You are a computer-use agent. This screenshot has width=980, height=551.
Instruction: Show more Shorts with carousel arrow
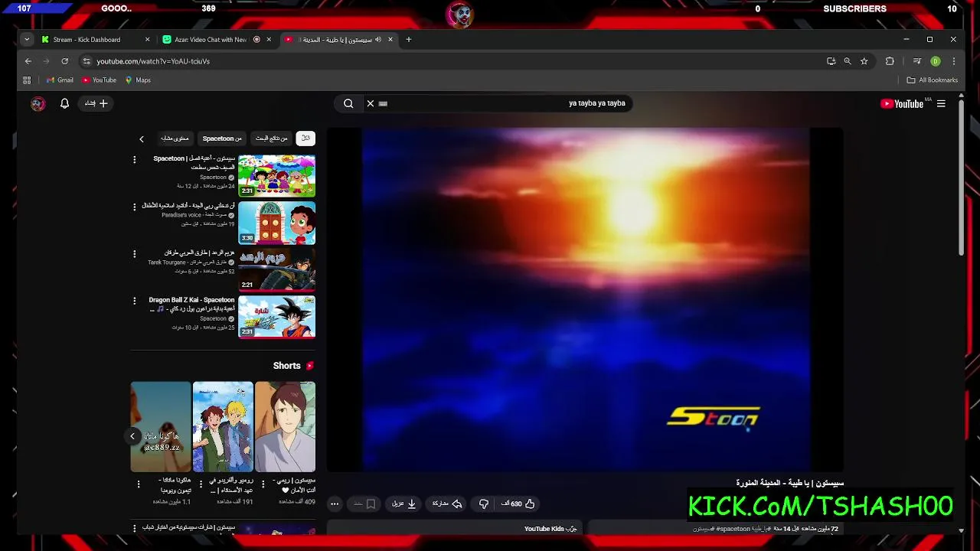tap(132, 436)
